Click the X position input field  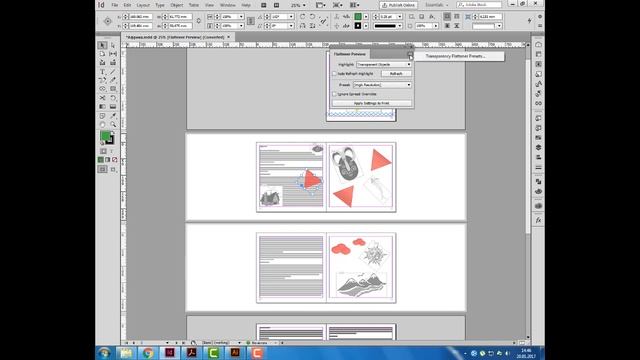(x=141, y=17)
